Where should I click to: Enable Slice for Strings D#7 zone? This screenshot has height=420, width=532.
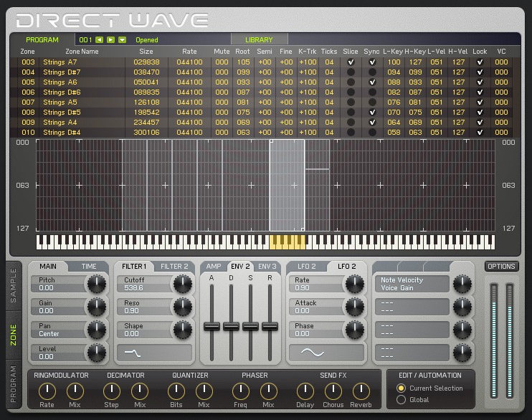tap(351, 72)
